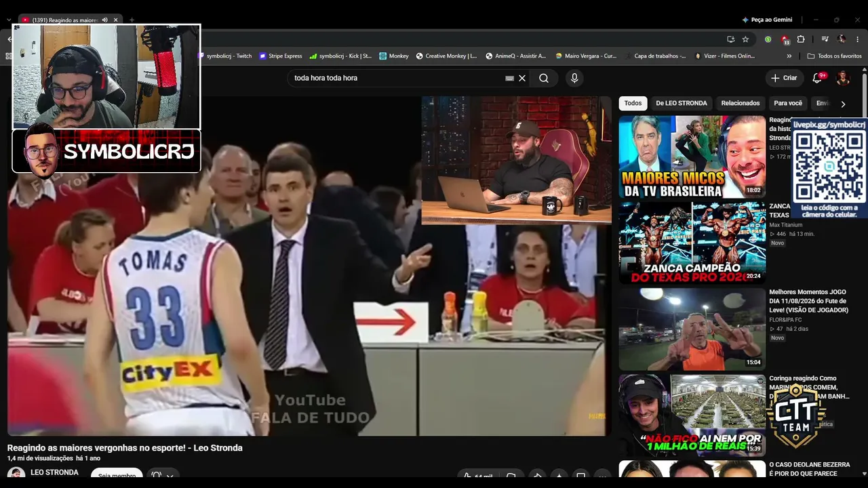Open the Max Titanium channel link

pos(785,225)
